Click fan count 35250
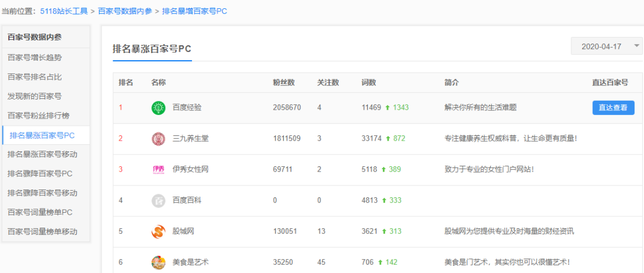Screen dimensions: 644x273 283,262
